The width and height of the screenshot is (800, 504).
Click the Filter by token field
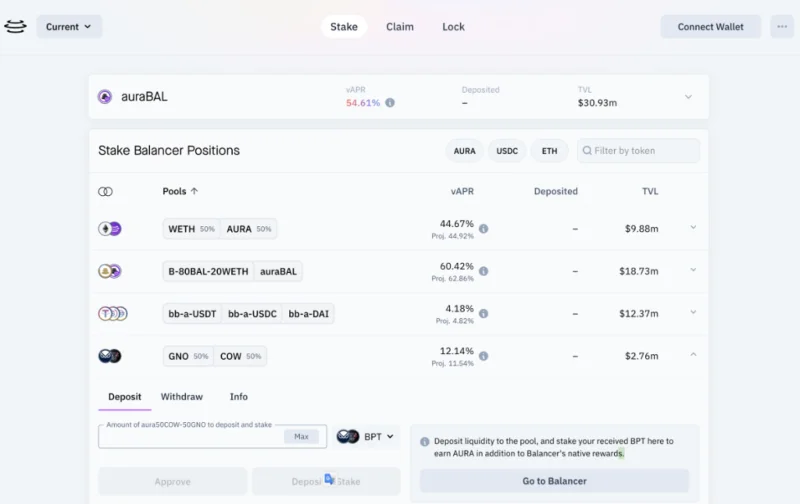tap(638, 150)
